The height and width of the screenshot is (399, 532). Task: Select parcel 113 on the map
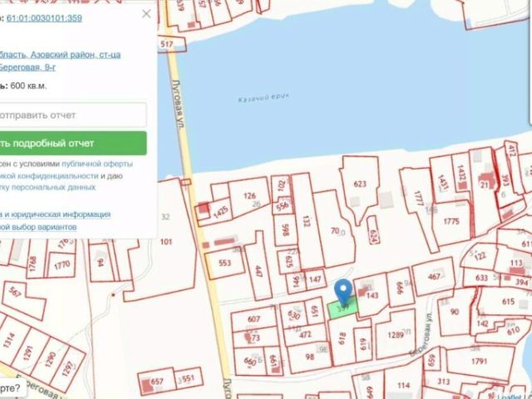(516, 263)
